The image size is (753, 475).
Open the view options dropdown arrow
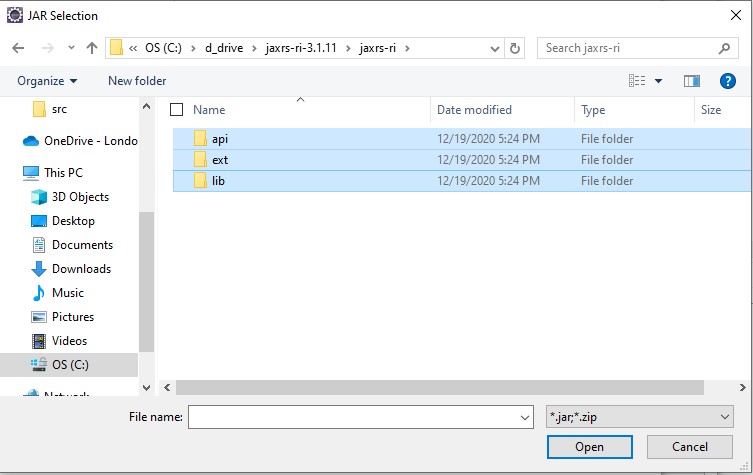pyautogui.click(x=658, y=81)
